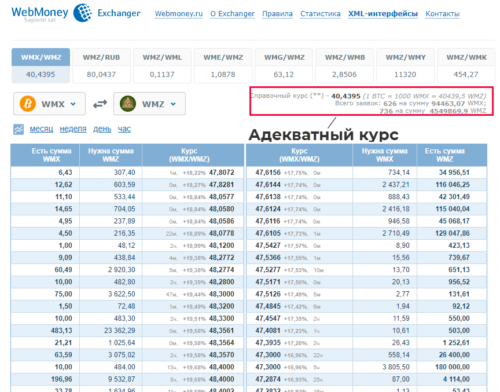Click the 11320 value under WMZ/WMY
The height and width of the screenshot is (392, 500).
[405, 74]
